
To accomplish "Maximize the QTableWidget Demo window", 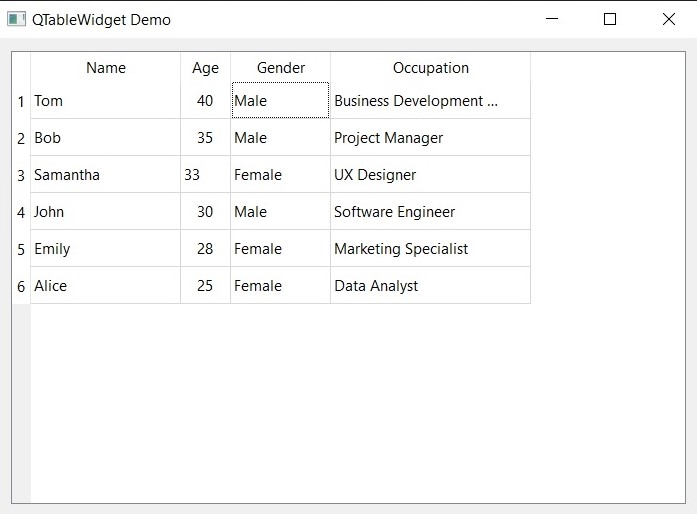I will (x=610, y=19).
